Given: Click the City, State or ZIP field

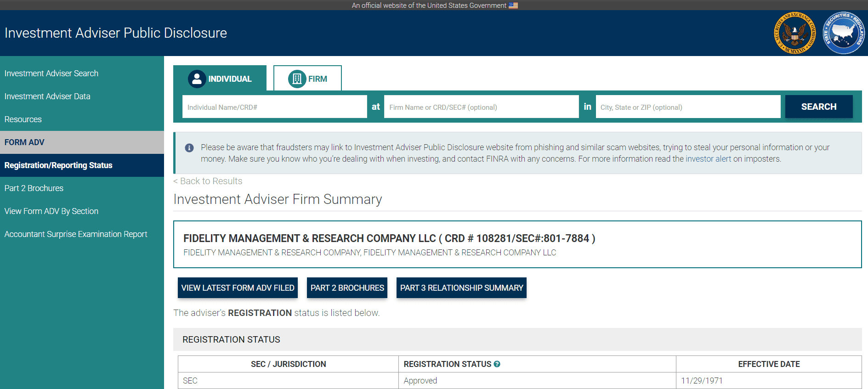Looking at the screenshot, I should point(688,107).
